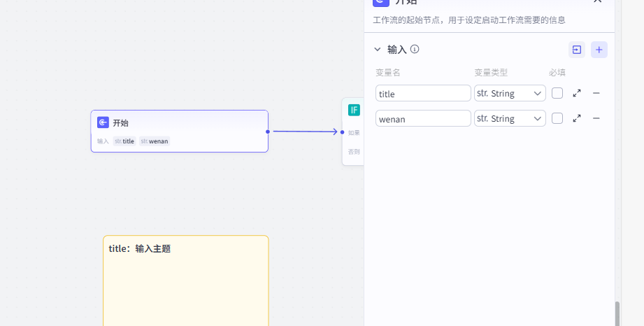Select the IF condition node icon

(354, 110)
